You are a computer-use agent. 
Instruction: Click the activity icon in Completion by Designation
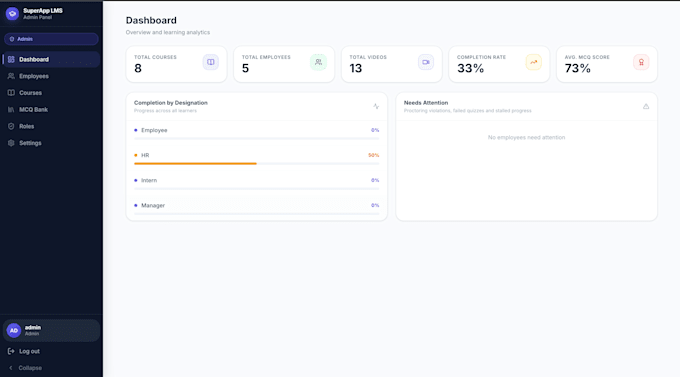tap(376, 106)
